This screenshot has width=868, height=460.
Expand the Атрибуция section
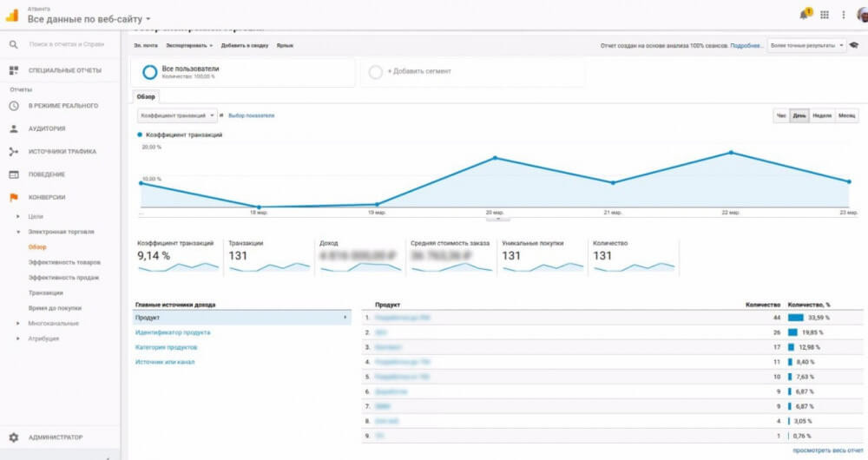(x=17, y=338)
